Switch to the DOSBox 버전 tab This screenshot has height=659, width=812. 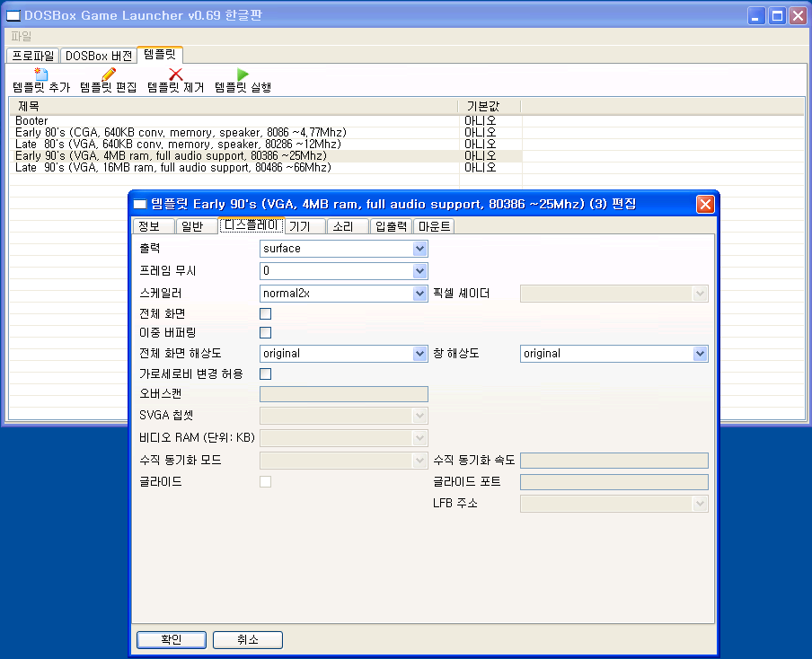tap(99, 56)
